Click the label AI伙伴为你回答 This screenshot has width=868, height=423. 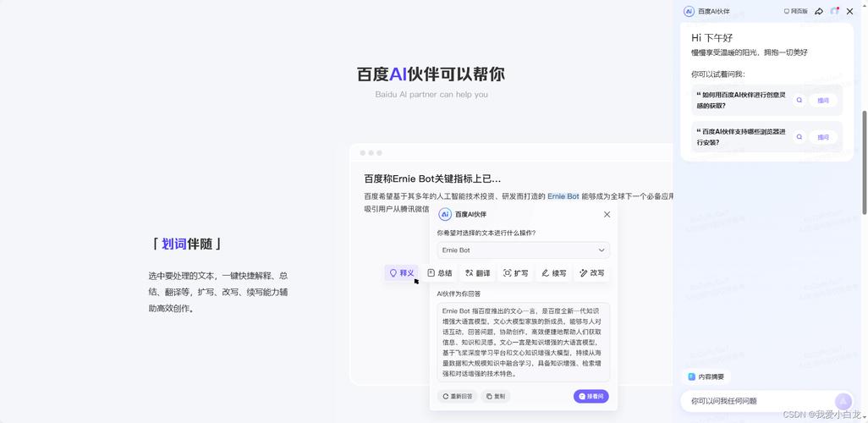coord(459,294)
